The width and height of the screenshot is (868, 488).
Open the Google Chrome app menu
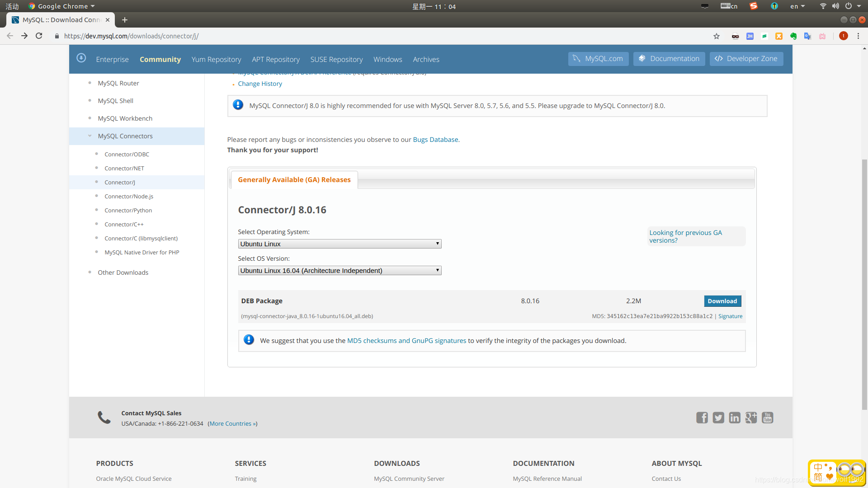61,6
